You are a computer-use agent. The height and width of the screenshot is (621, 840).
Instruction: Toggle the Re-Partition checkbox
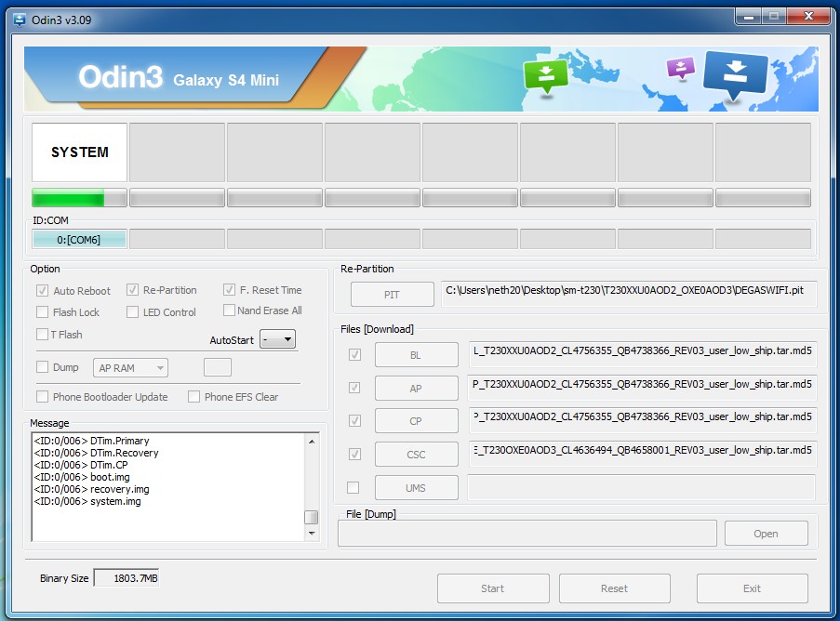point(132,290)
